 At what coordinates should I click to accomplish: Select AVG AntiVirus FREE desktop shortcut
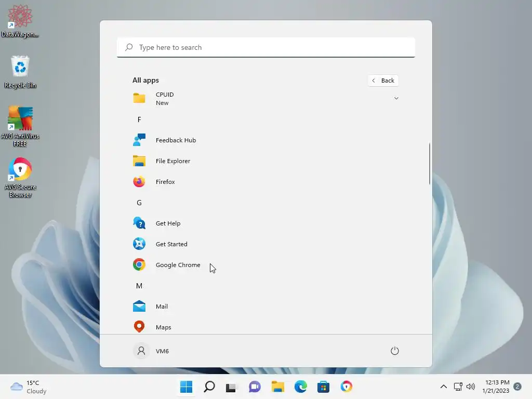tap(20, 126)
